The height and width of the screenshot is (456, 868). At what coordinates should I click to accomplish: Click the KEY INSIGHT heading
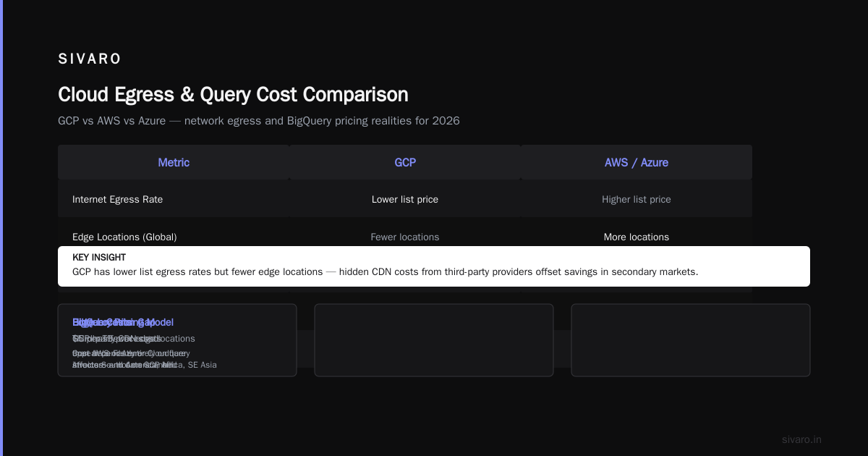coord(99,257)
